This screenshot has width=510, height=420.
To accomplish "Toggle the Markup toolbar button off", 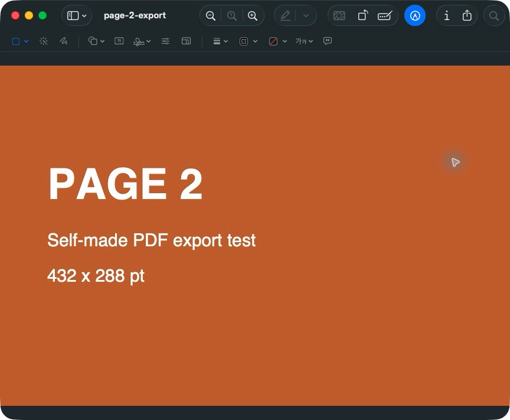I will pyautogui.click(x=415, y=15).
